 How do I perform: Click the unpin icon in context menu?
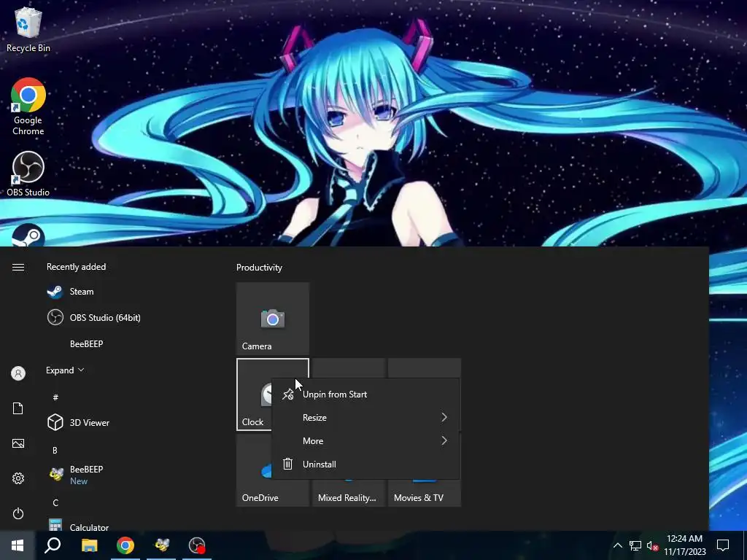[x=287, y=394]
